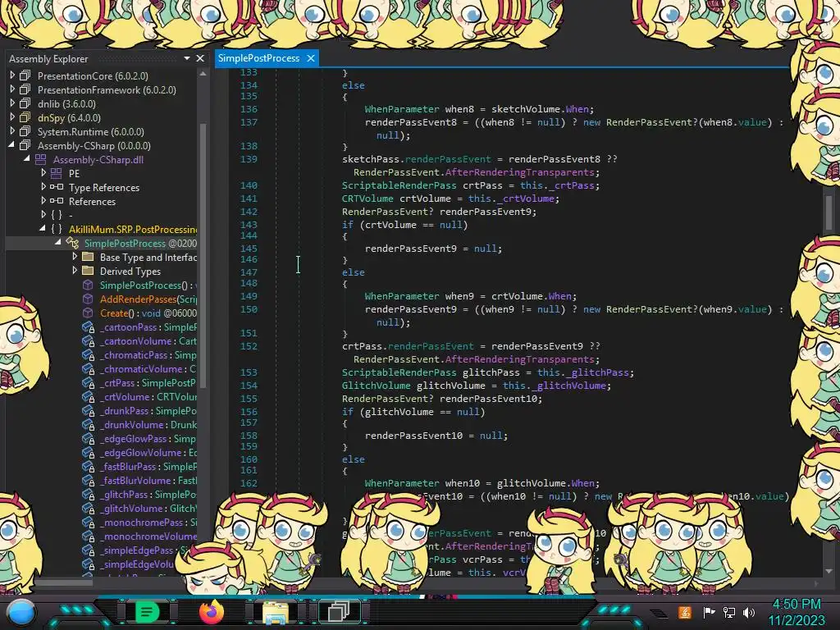Click the PE node icon

tap(57, 173)
